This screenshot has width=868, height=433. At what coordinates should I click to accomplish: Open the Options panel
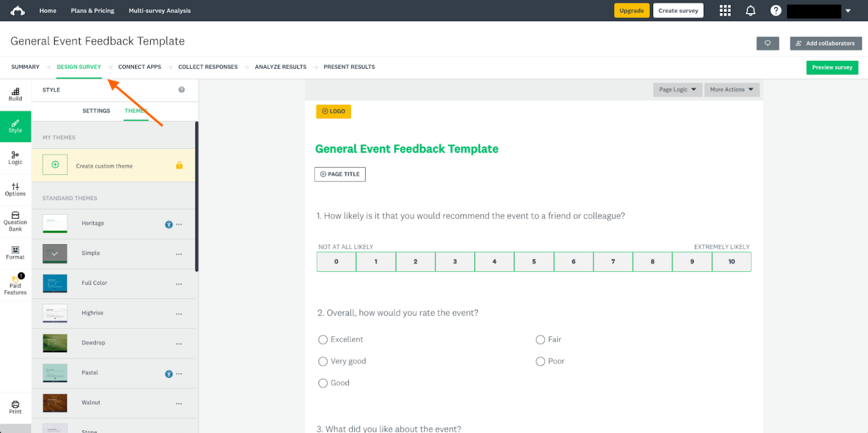tap(15, 190)
